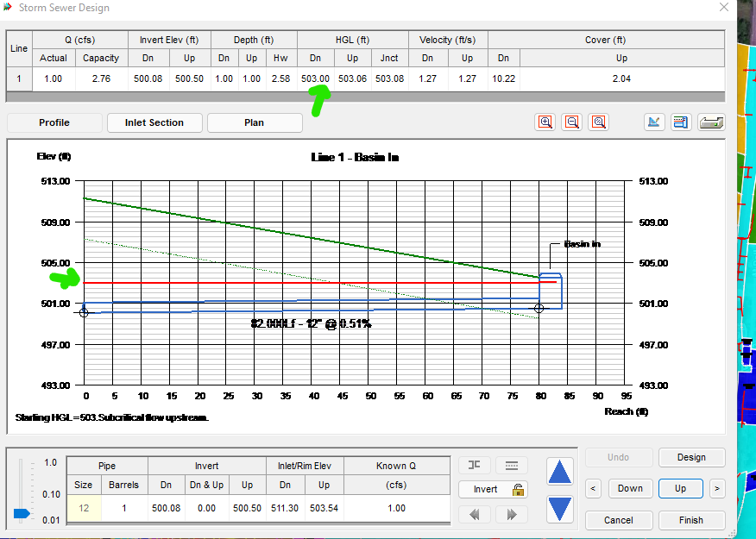
Task: Click the line display icon beside it
Action: pos(511,465)
